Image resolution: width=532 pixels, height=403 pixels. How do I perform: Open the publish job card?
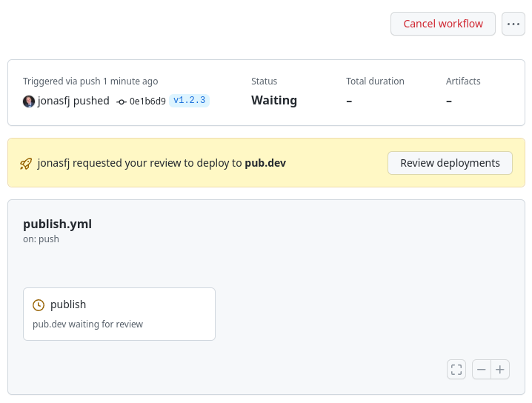(x=119, y=314)
